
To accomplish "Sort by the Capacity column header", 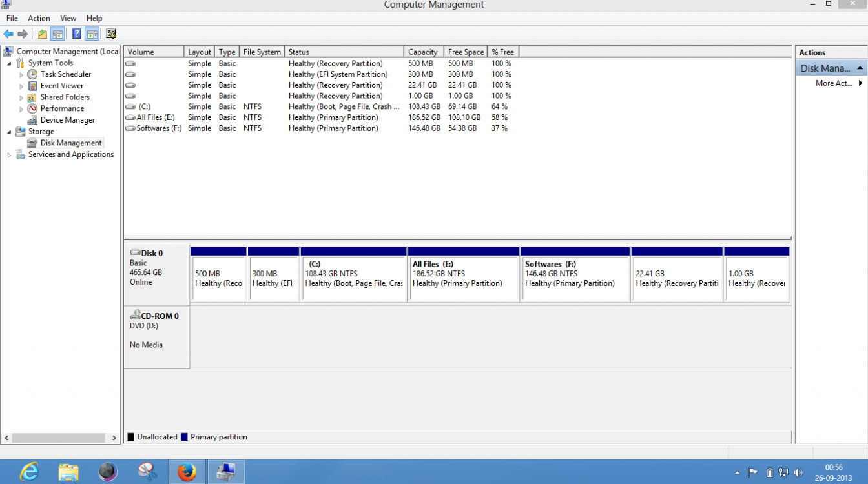I will [424, 52].
